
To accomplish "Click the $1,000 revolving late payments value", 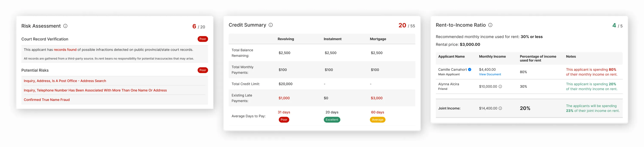I will pyautogui.click(x=284, y=98).
